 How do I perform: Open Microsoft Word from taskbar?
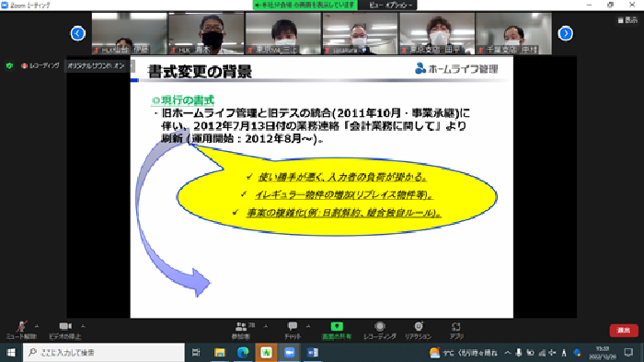tap(313, 353)
